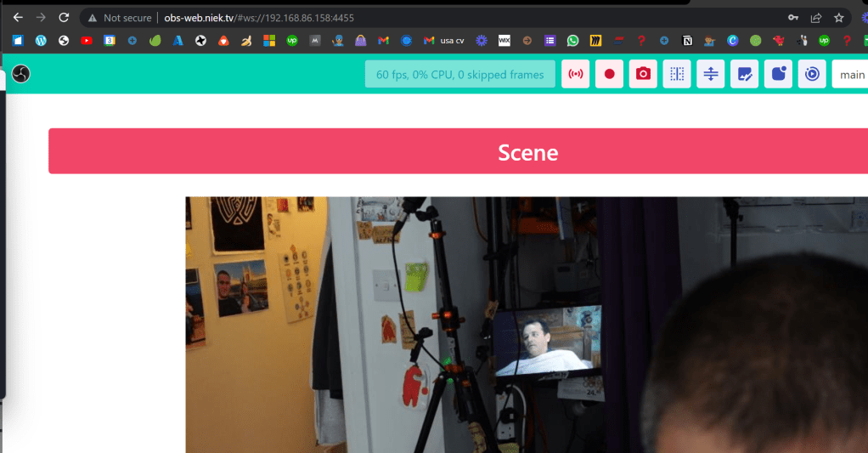Open the bowling pins bookmark icon
This screenshot has width=868, height=453.
[802, 41]
